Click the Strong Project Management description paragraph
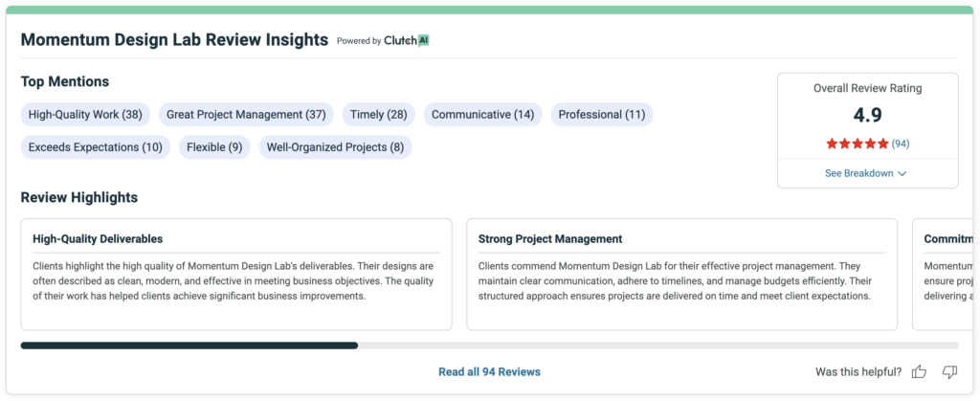Image resolution: width=980 pixels, height=401 pixels. click(675, 281)
